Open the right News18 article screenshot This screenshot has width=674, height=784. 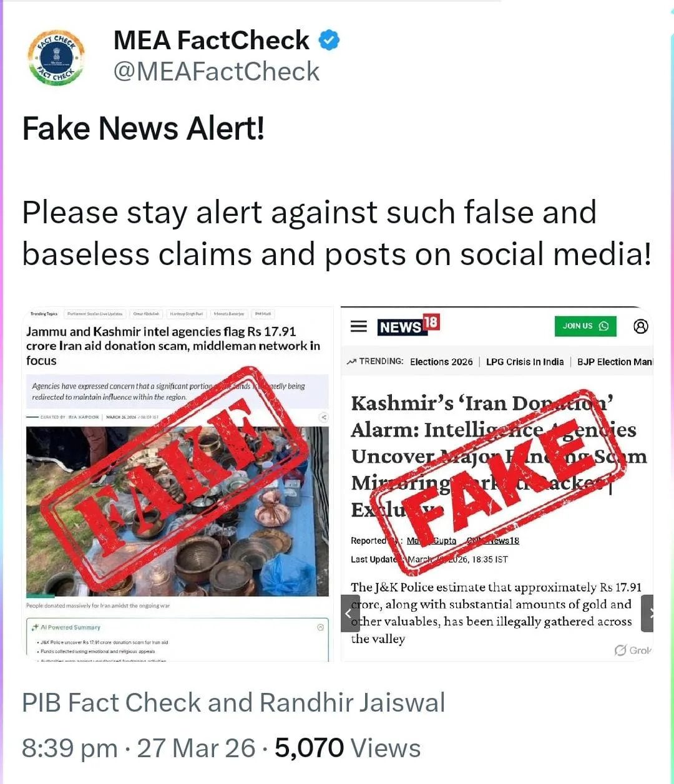point(497,484)
